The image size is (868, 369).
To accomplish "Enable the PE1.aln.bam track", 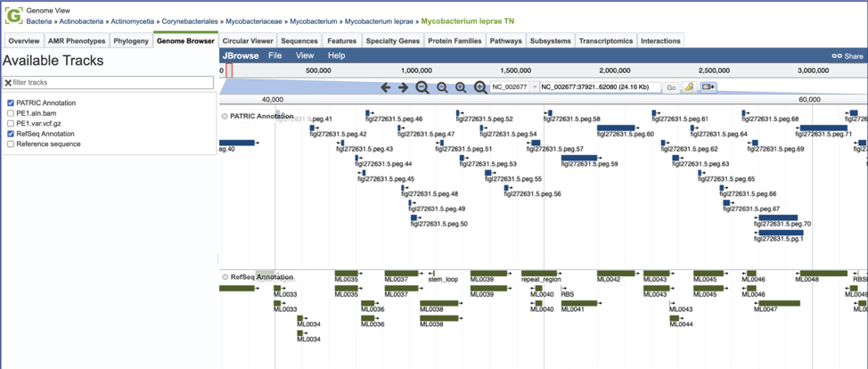I will coord(11,113).
